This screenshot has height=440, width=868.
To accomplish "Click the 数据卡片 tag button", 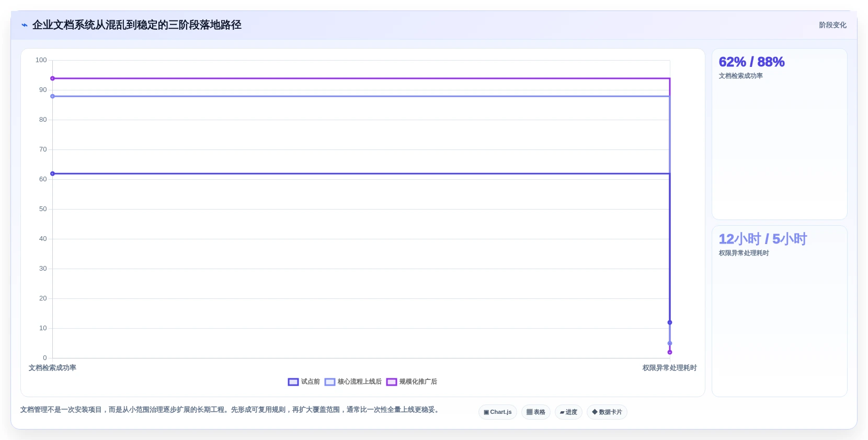I will point(607,412).
